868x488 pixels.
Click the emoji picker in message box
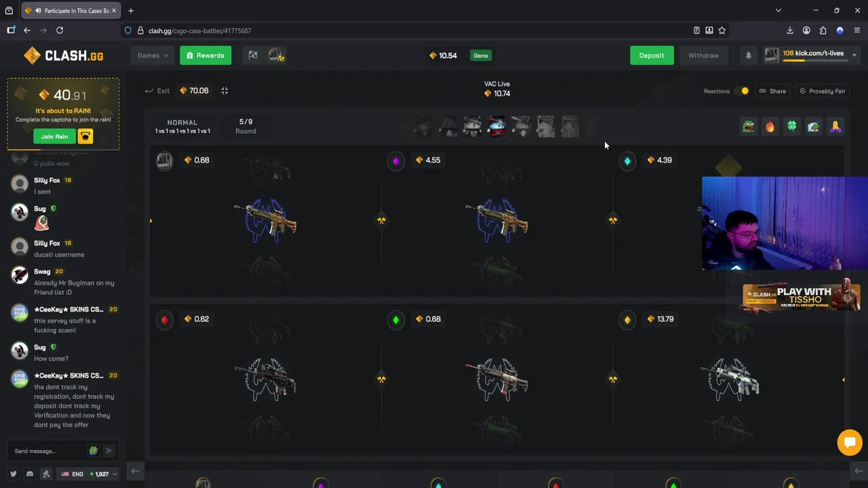pyautogui.click(x=93, y=451)
